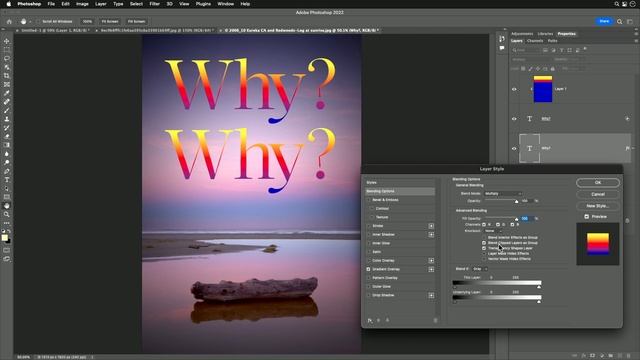Screen dimensions: 640x360
Task: Click the Home icon in options bar
Action: pos(9,21)
